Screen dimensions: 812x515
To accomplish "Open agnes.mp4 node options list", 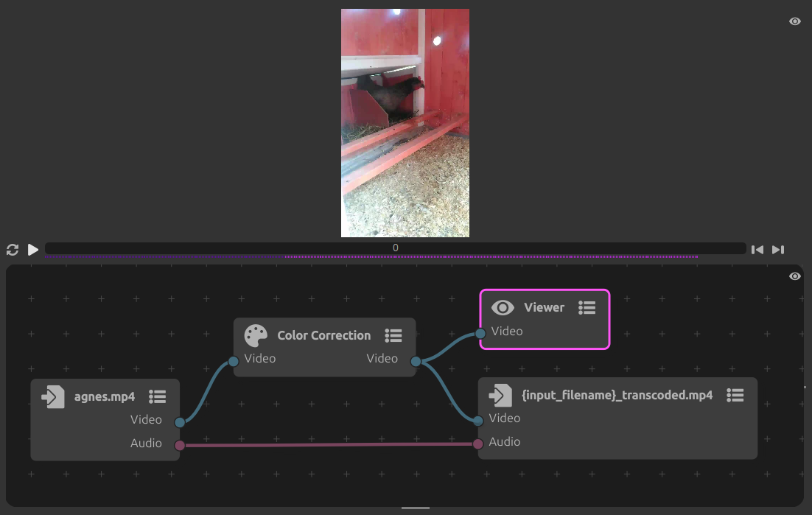I will (157, 396).
